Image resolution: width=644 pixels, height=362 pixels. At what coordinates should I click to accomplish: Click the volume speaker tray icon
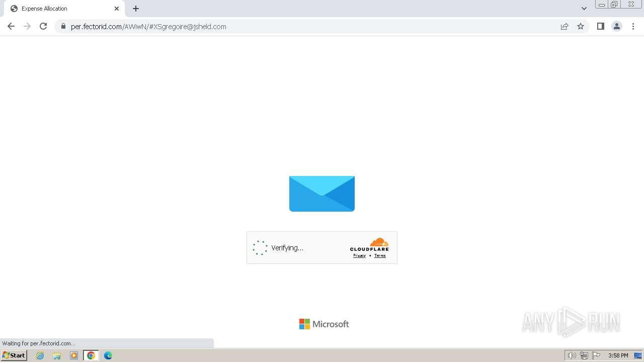pyautogui.click(x=572, y=355)
